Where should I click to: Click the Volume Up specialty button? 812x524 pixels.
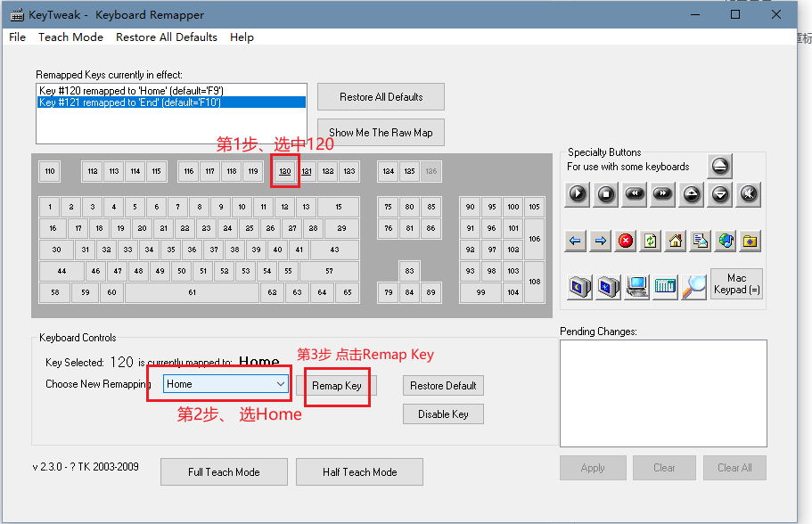pyautogui.click(x=692, y=194)
